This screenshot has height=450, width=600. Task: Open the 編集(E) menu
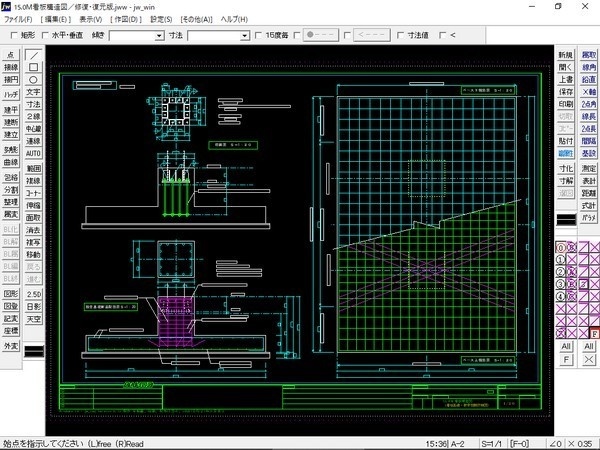point(56,19)
